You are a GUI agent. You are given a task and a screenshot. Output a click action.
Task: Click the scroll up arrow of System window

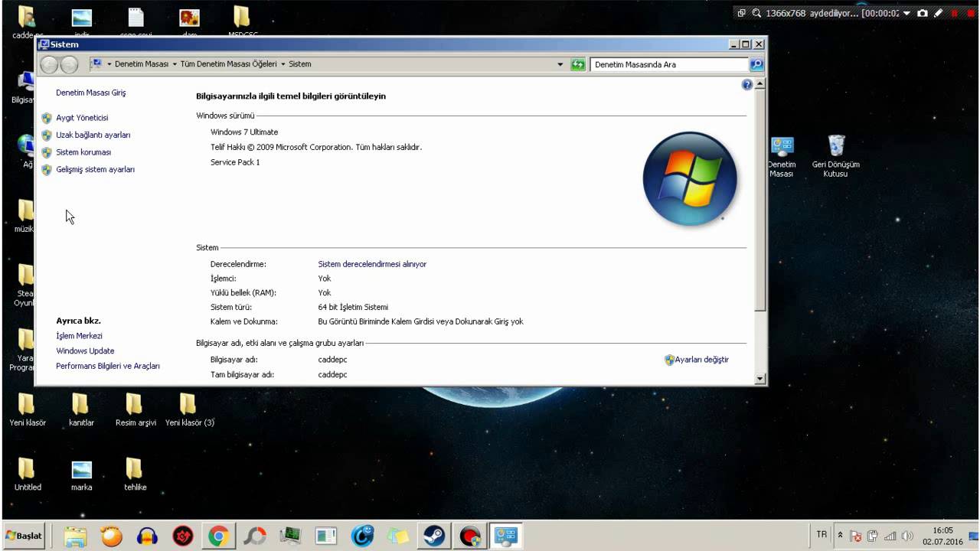[760, 84]
